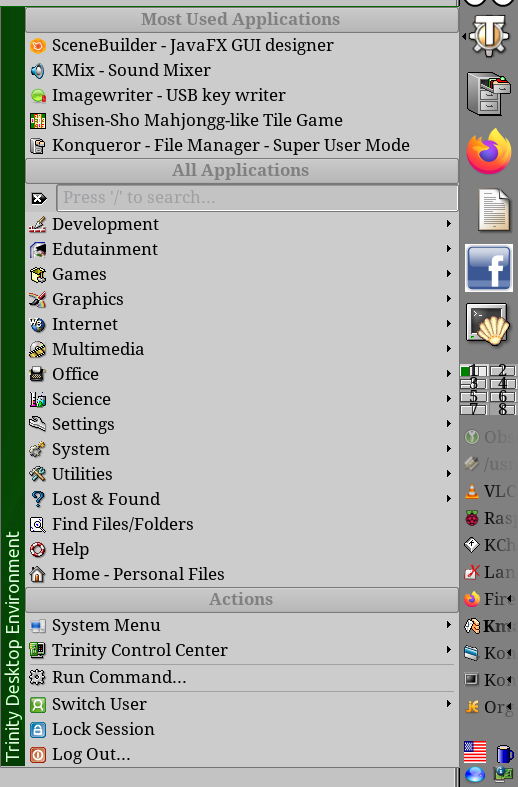Focus the "Press '/' to search" field

[257, 198]
